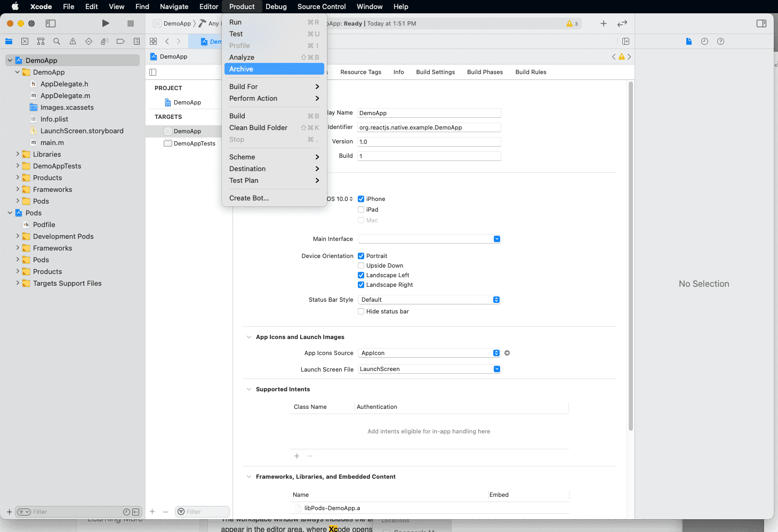Hide the targets list sidebar icon
Screen dimensions: 778x532
[x=153, y=72]
